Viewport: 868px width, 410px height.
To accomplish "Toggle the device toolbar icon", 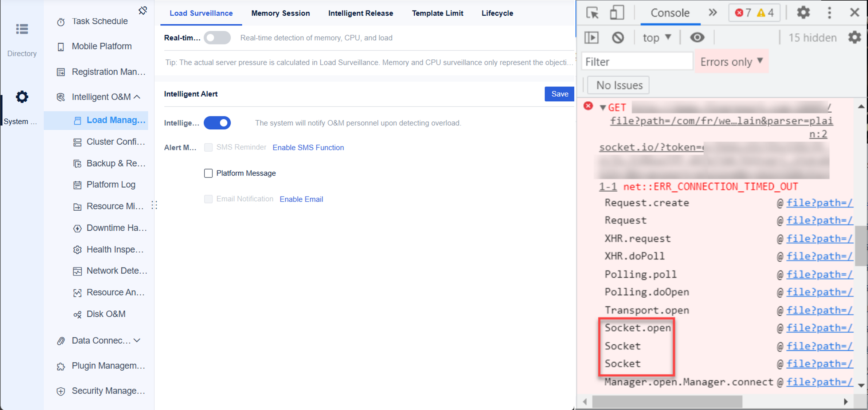I will [x=617, y=13].
